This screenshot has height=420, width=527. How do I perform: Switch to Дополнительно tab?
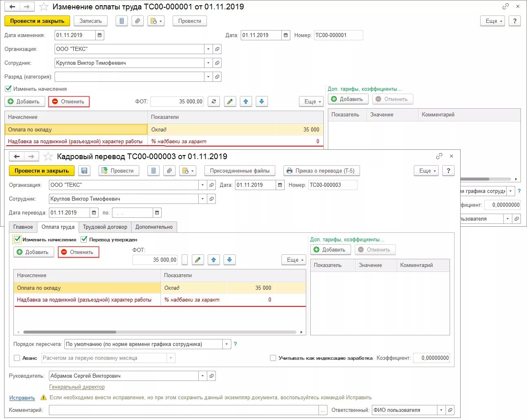tap(154, 227)
